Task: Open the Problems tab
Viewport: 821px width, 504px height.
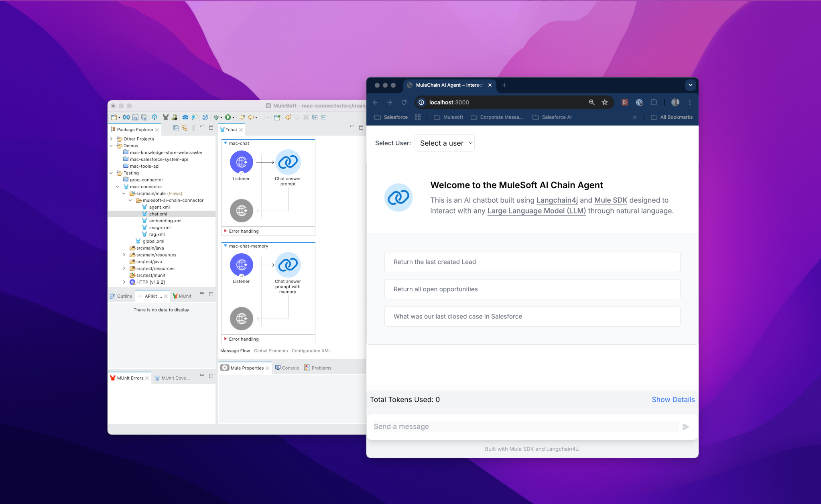Action: pos(318,368)
